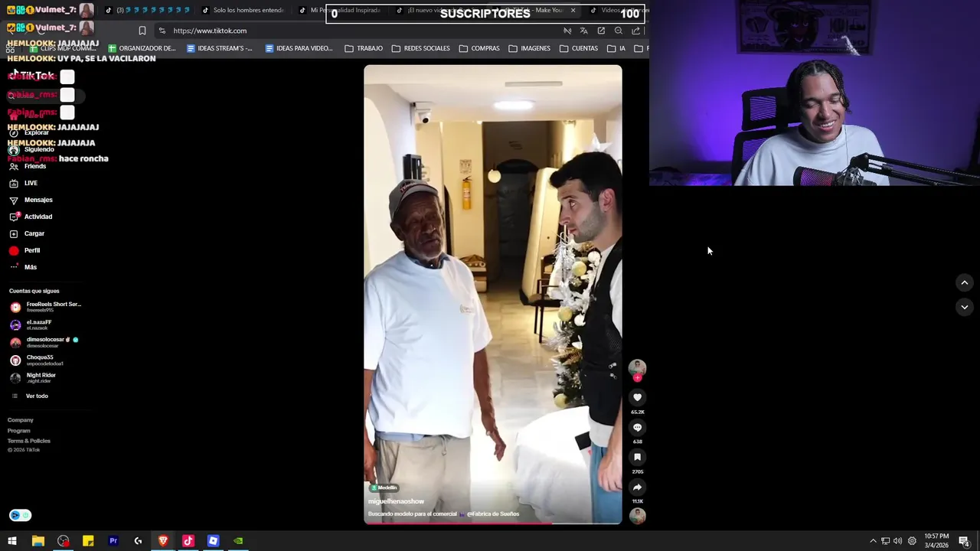The height and width of the screenshot is (551, 980).
Task: Expand the REDES SOCIALES bookmarks folder
Action: [x=420, y=48]
